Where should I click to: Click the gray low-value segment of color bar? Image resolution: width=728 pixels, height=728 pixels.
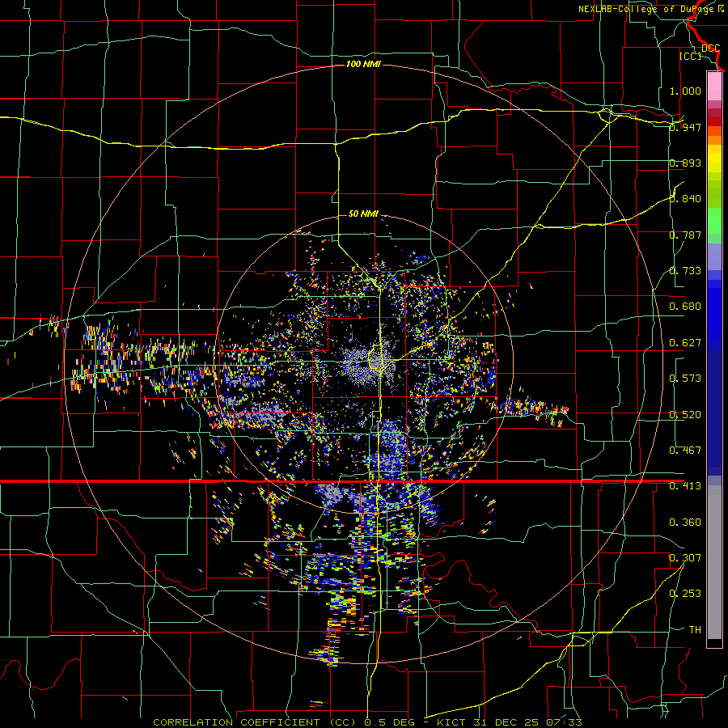(714, 562)
